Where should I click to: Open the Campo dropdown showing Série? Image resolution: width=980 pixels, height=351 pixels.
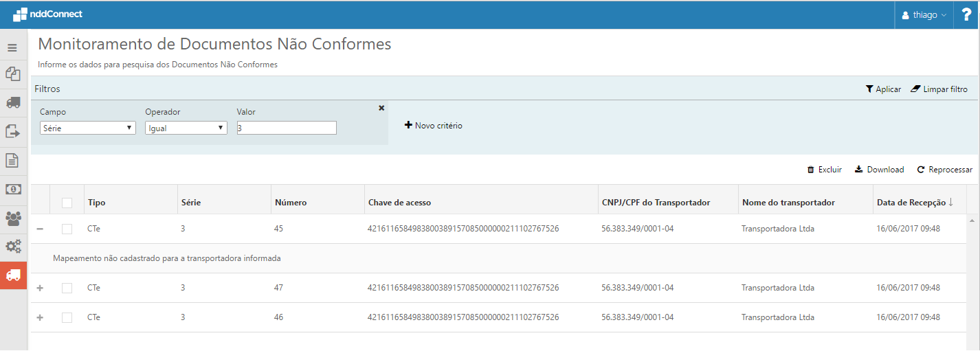pos(87,128)
